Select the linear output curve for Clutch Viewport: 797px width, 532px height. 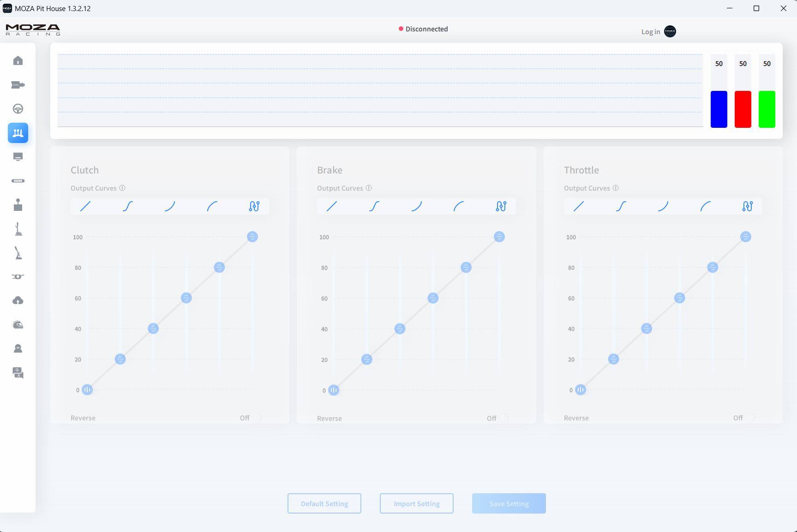pos(85,206)
